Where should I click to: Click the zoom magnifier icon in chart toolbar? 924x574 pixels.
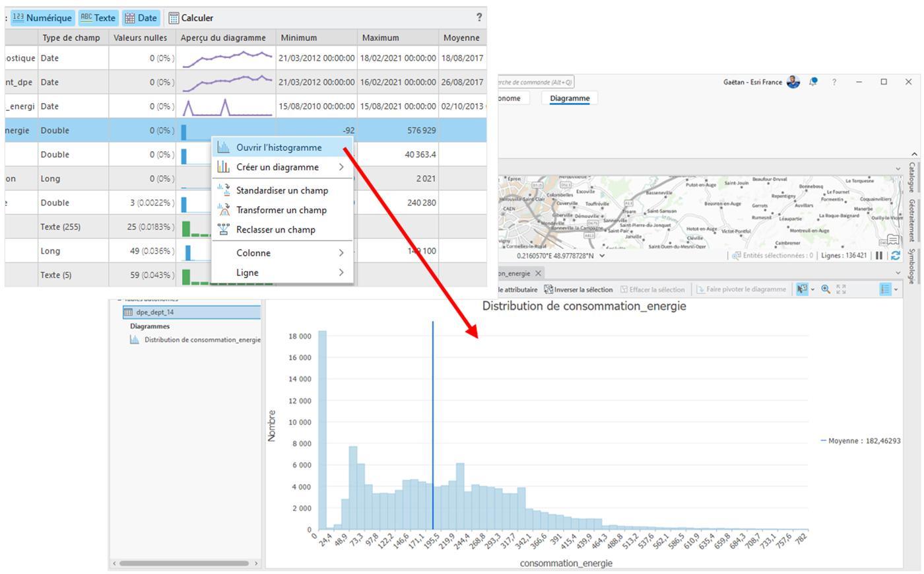pos(826,289)
